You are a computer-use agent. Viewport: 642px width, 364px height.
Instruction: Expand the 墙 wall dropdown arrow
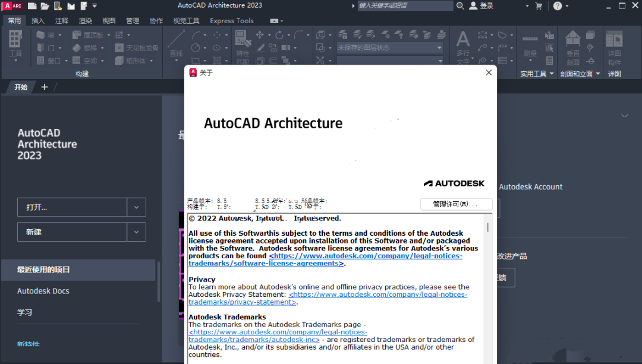(x=60, y=35)
